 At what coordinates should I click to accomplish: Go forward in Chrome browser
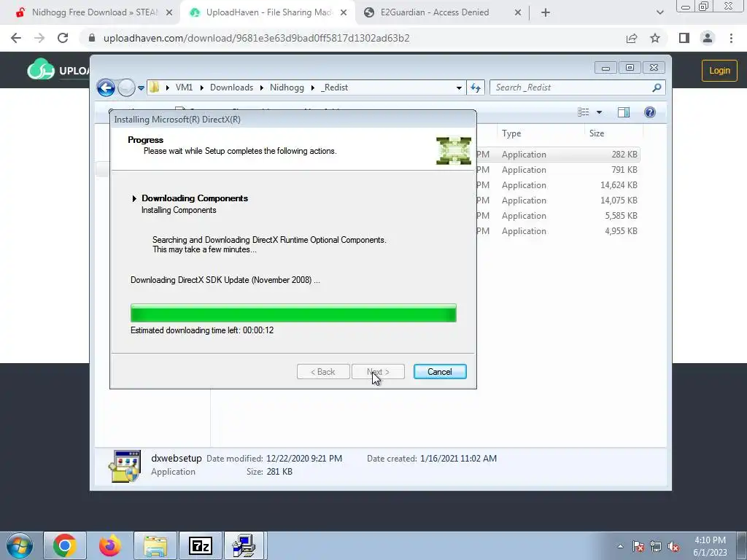coord(39,38)
